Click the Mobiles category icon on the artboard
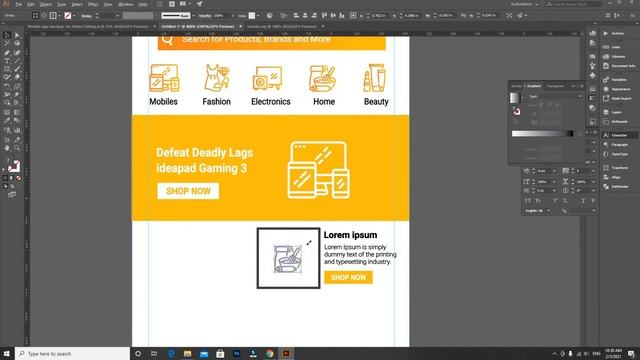The height and width of the screenshot is (360, 640). [x=164, y=78]
